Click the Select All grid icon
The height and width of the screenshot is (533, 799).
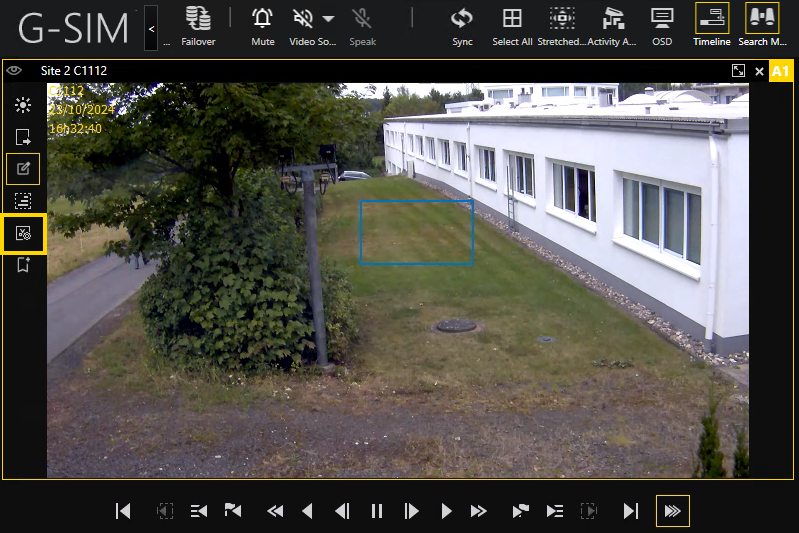pyautogui.click(x=512, y=19)
